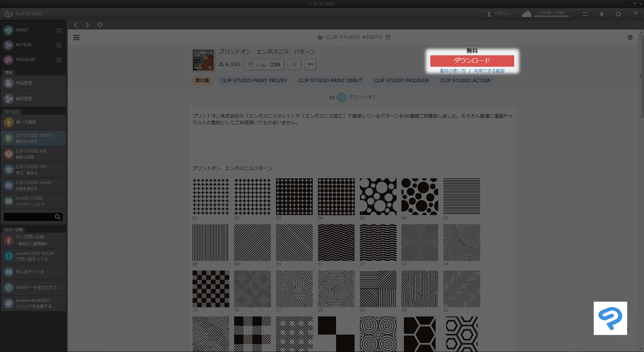This screenshot has width=644, height=352.
Task: Open the hamburger menu icon
Action: pos(76,38)
